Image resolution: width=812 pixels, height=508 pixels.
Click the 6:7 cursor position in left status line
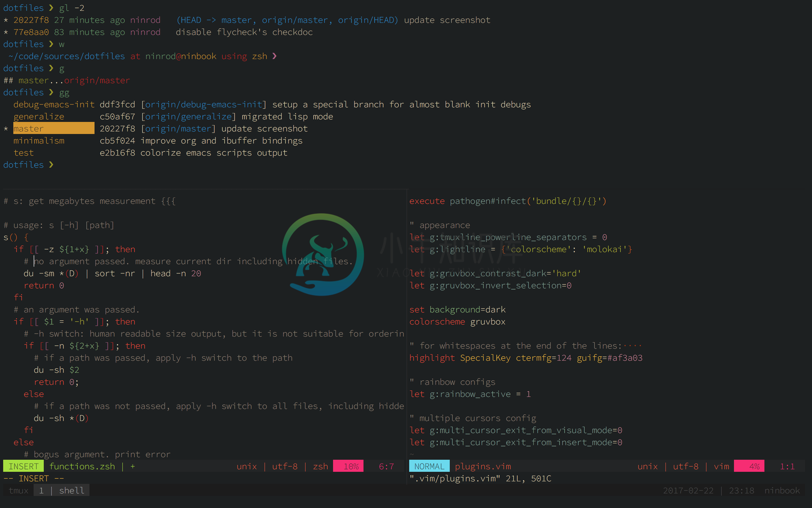(x=386, y=466)
